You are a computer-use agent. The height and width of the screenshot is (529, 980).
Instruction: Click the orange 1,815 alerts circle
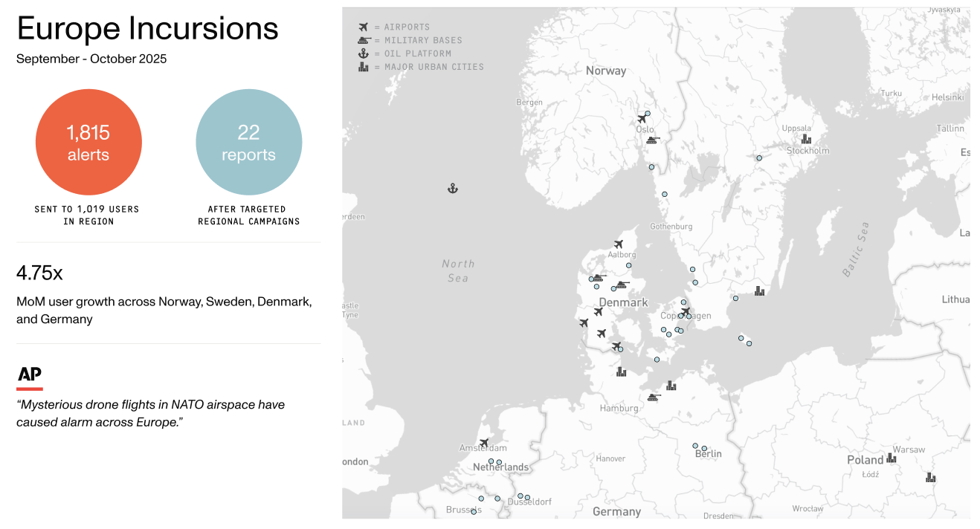(x=88, y=142)
